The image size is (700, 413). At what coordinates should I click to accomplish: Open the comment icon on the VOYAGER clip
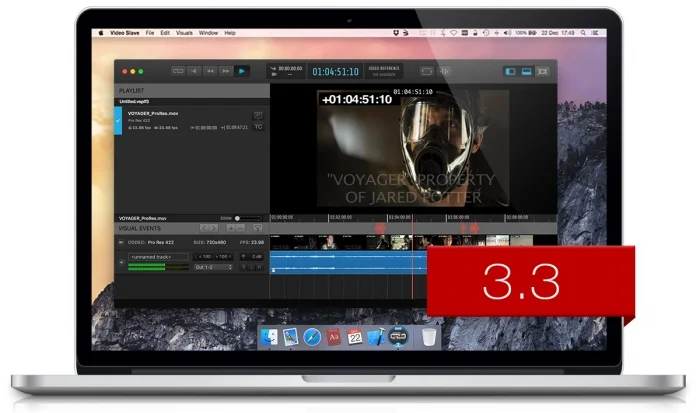(258, 115)
